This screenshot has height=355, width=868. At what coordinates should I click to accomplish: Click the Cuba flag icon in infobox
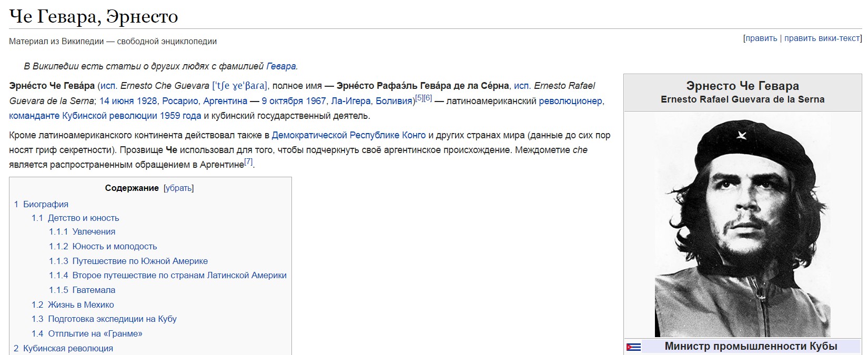coord(633,347)
